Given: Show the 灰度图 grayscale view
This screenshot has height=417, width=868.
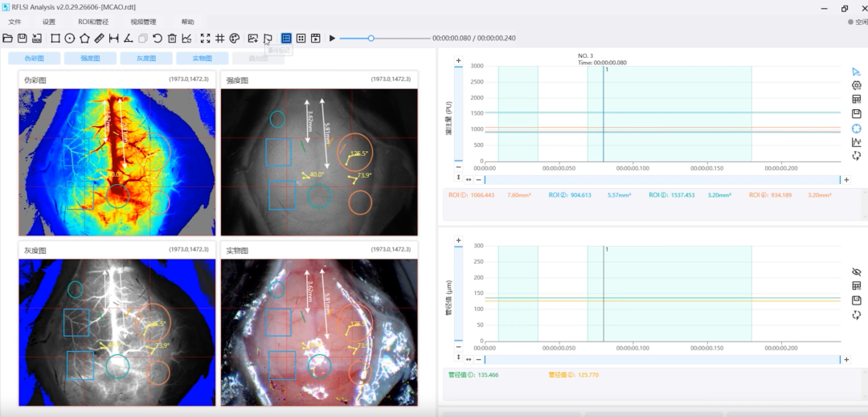Looking at the screenshot, I should tap(146, 58).
